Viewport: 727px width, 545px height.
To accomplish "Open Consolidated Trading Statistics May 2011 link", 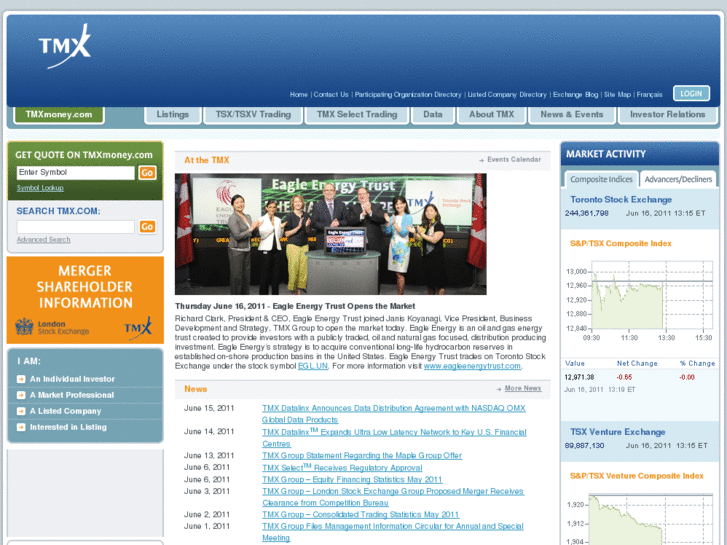I will click(x=360, y=514).
